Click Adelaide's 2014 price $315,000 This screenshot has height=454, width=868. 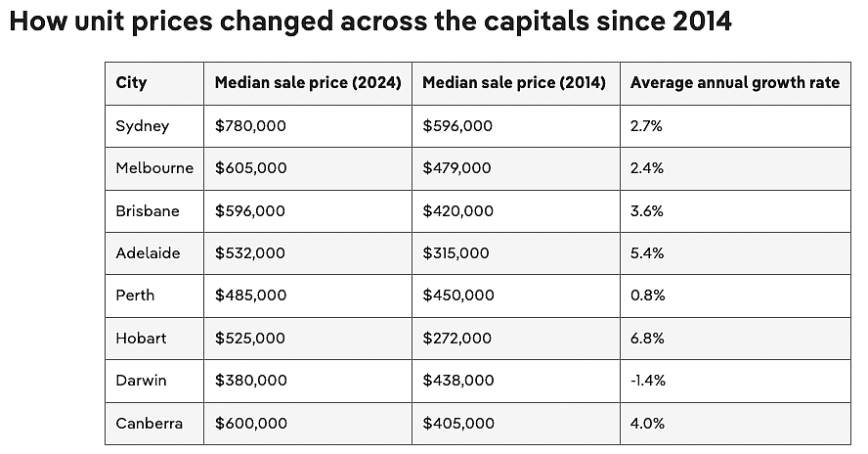click(456, 253)
